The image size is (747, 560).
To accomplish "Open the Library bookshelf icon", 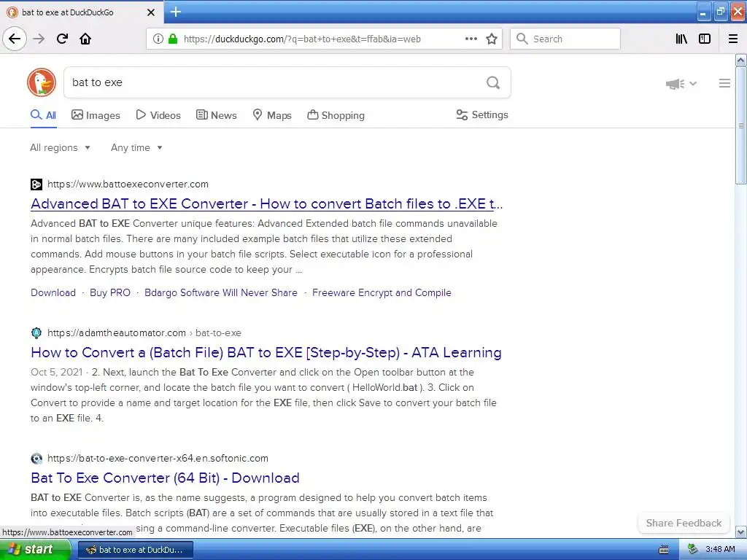I will (682, 39).
